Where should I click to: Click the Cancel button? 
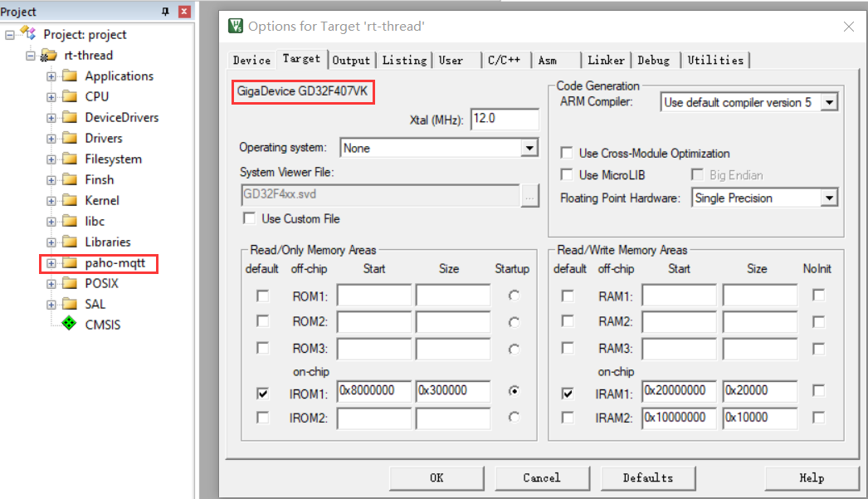542,478
